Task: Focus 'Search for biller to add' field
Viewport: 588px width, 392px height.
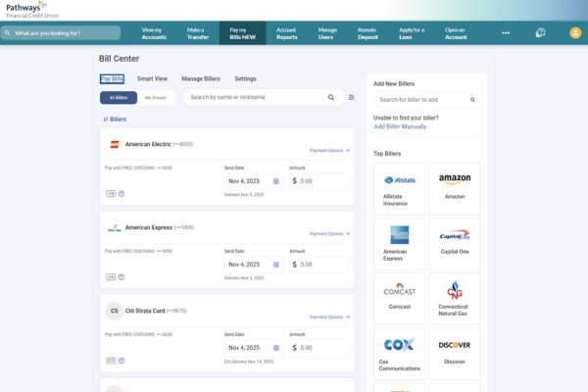Action: coord(426,100)
